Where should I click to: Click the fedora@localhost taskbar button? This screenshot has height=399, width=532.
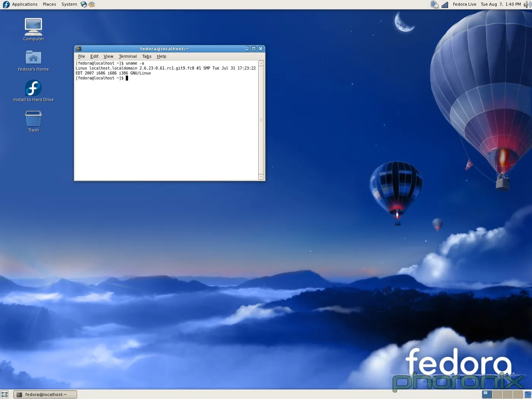(x=45, y=394)
